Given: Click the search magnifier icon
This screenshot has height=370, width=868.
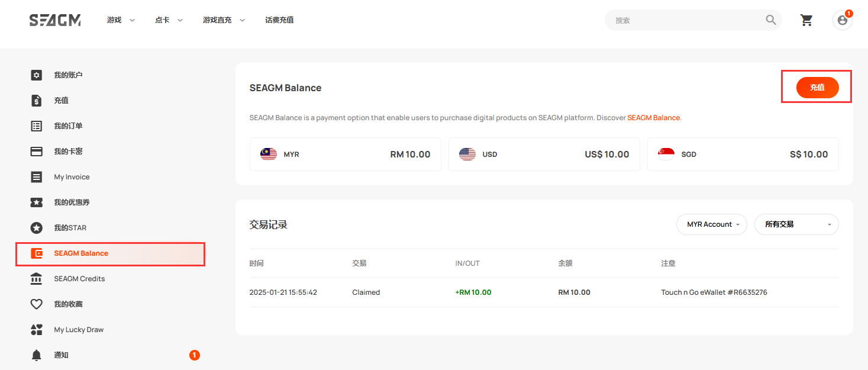Looking at the screenshot, I should tap(771, 20).
